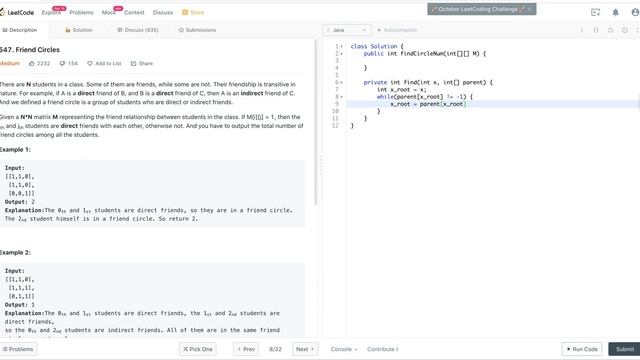Image resolution: width=640 pixels, height=360 pixels.
Task: Switch to the Submissions tab
Action: tap(197, 30)
